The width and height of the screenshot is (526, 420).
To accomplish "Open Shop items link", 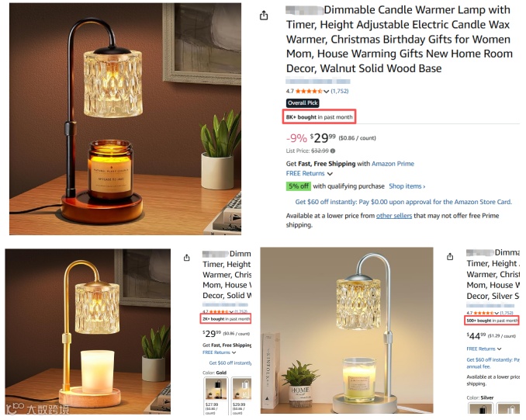I will (407, 186).
